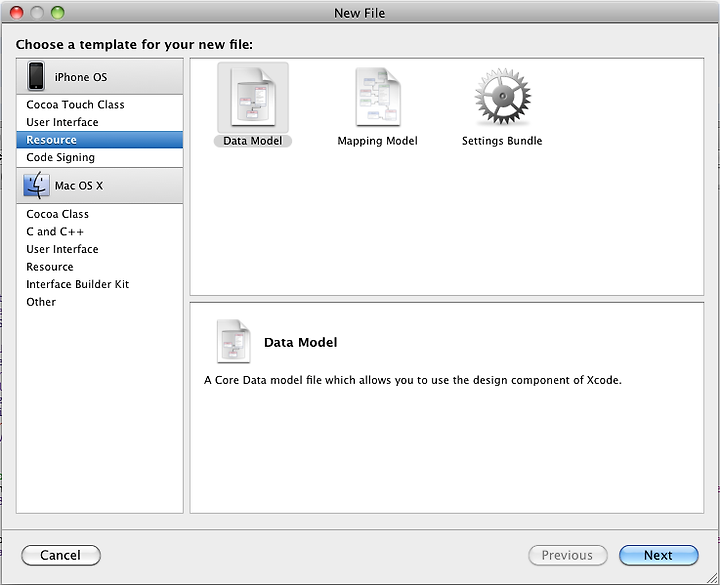Click the Mac OS X section header

[x=100, y=186]
